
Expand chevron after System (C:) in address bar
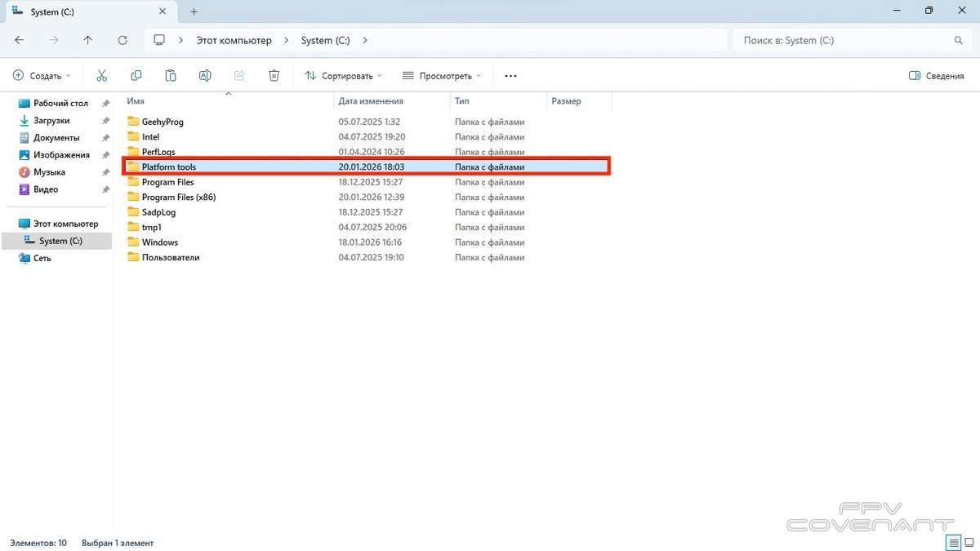click(x=365, y=40)
